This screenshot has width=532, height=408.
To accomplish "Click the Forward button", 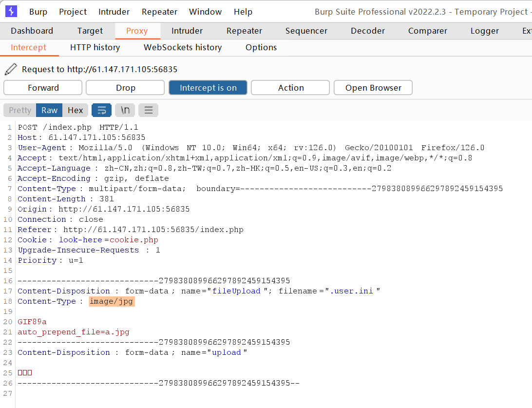I will [x=43, y=88].
